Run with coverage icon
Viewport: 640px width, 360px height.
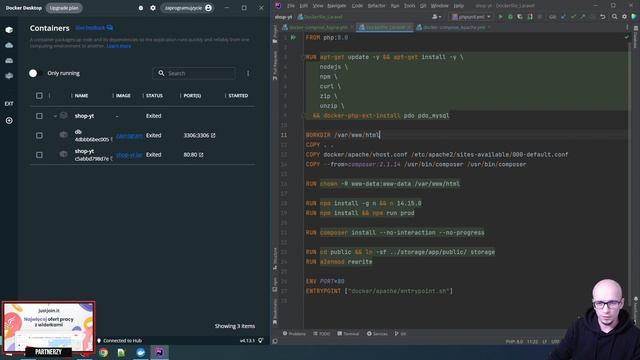tap(520, 17)
